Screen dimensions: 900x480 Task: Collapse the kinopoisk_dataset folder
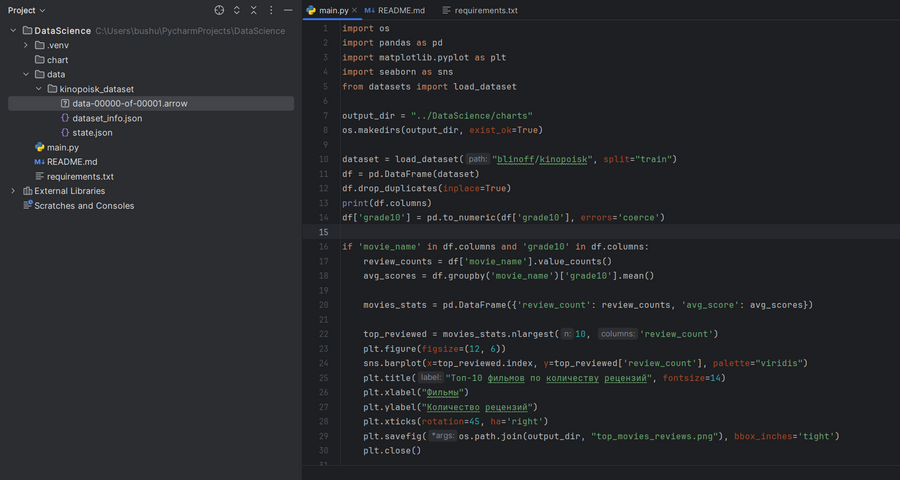click(x=38, y=89)
